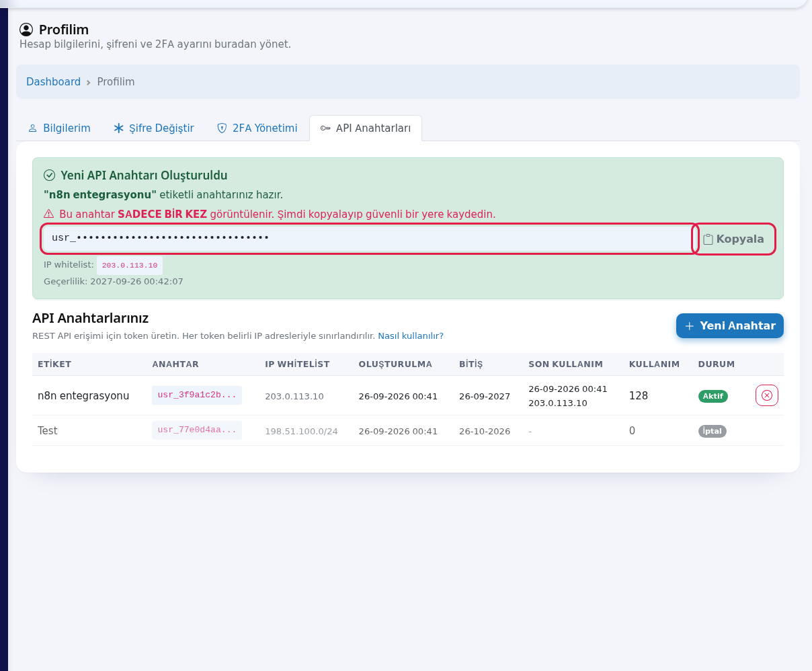This screenshot has height=671, width=812.
Task: Open the Nasıl kullanılır? help link
Action: tap(411, 335)
